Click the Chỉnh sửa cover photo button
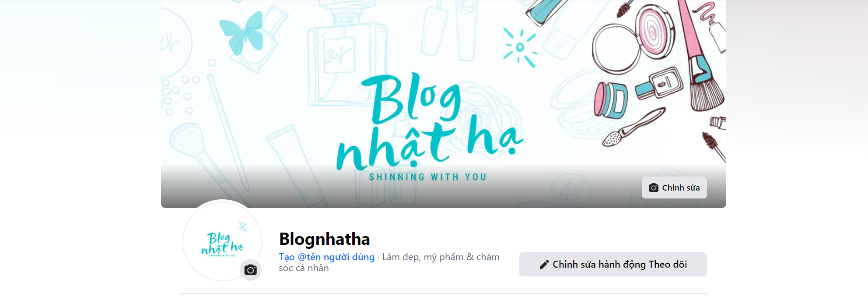Image resolution: width=868 pixels, height=297 pixels. [674, 187]
